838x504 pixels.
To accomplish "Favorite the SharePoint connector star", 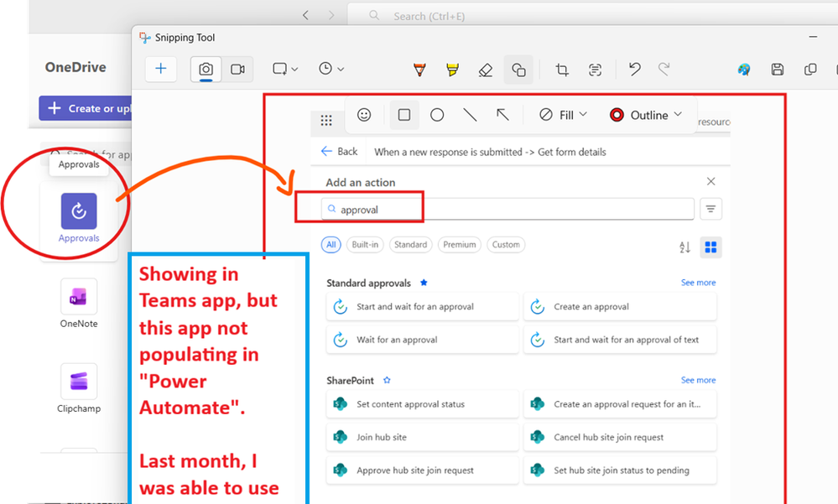I will tap(387, 381).
